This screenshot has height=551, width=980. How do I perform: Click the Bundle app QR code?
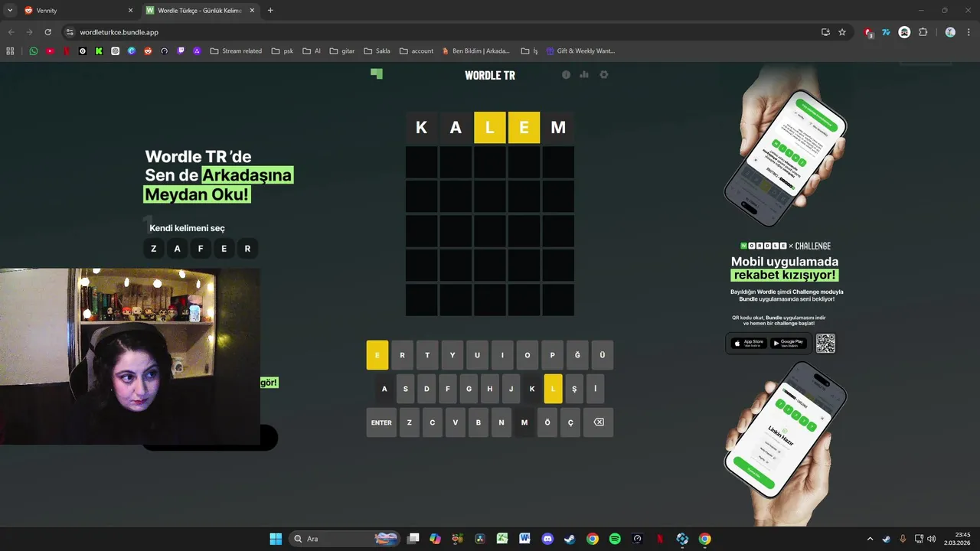tap(825, 344)
